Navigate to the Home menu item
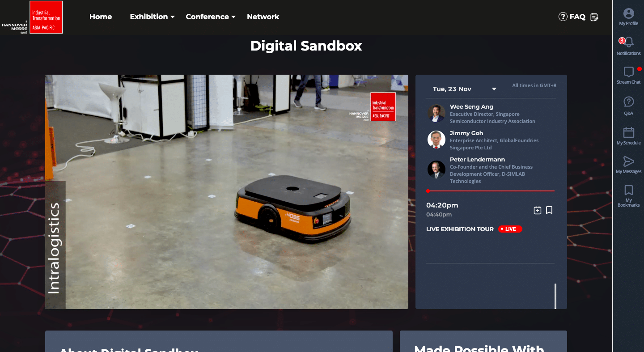 (101, 17)
